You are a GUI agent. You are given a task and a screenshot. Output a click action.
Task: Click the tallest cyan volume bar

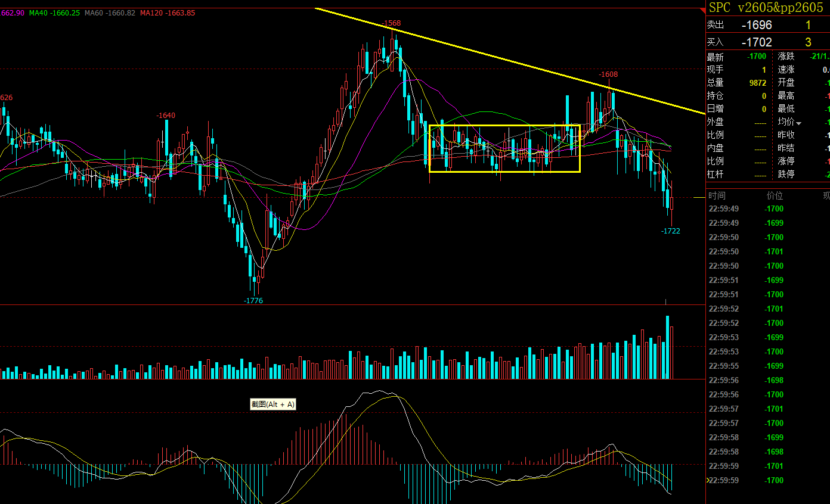667,347
